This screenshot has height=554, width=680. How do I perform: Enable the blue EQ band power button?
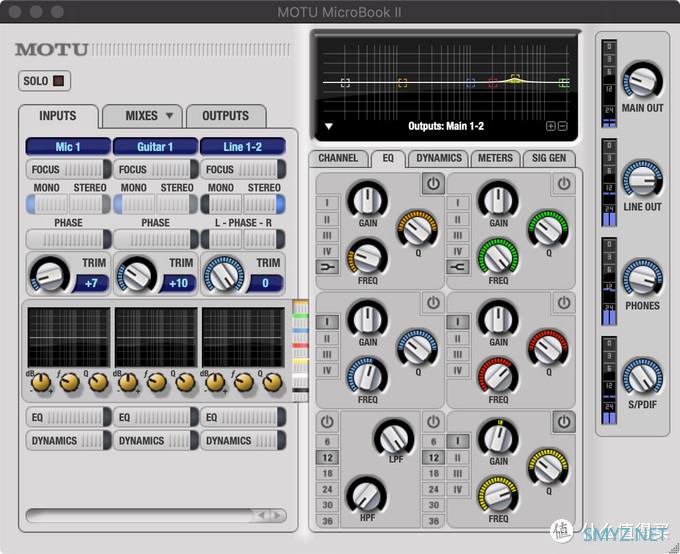[433, 303]
